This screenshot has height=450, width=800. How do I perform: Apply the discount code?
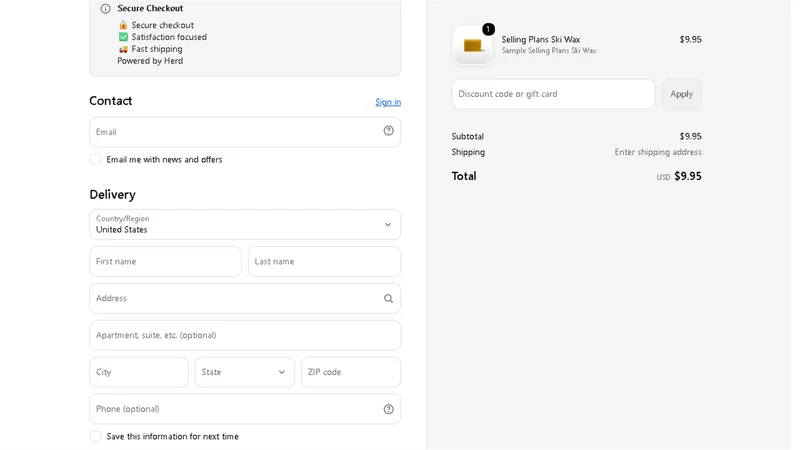click(x=682, y=94)
